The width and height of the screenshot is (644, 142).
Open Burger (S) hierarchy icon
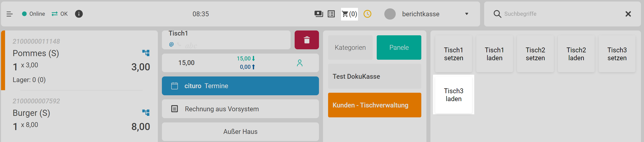click(146, 113)
